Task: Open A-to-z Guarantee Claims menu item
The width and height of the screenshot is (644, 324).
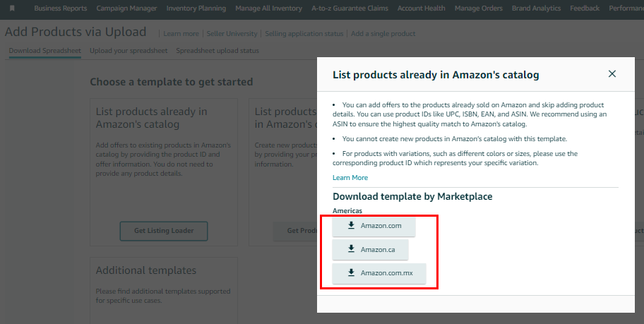Action: (x=350, y=8)
